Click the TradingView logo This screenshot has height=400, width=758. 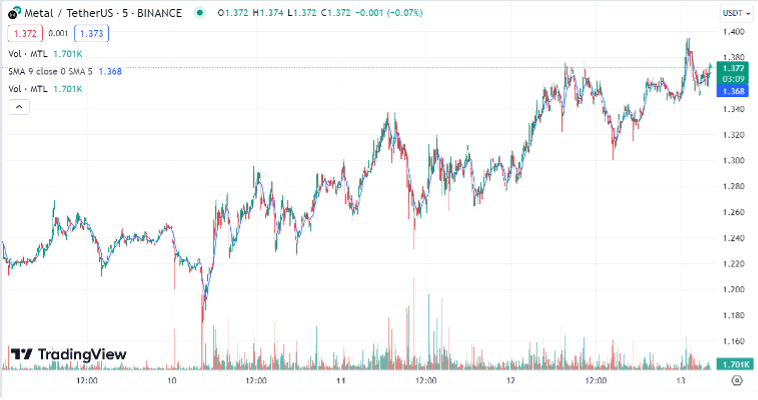tap(68, 354)
